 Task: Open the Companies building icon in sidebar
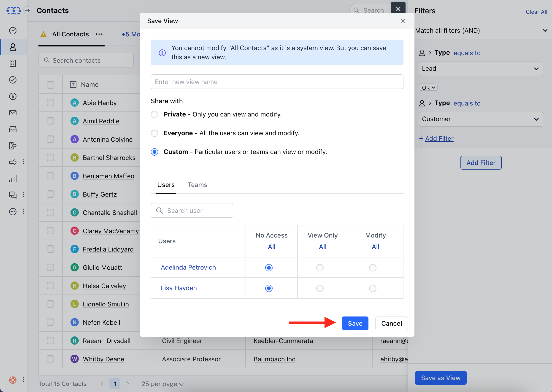[x=13, y=63]
